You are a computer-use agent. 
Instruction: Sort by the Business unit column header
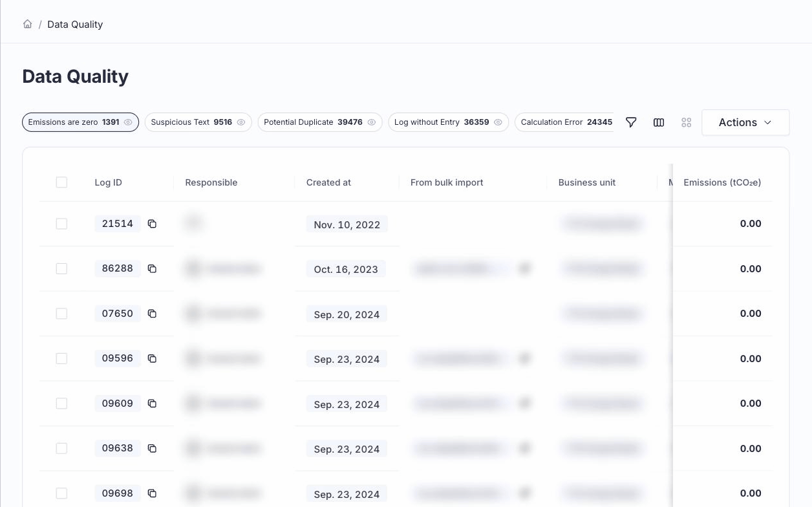click(587, 182)
